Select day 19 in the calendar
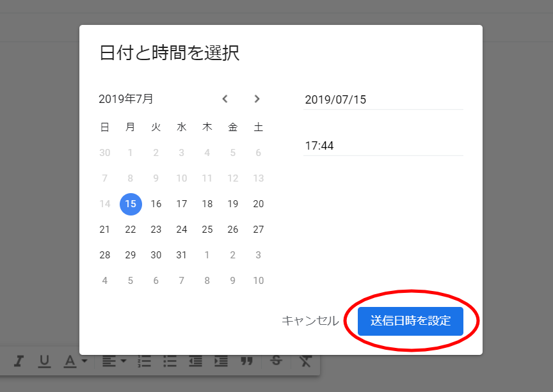This screenshot has height=392, width=553. [233, 204]
